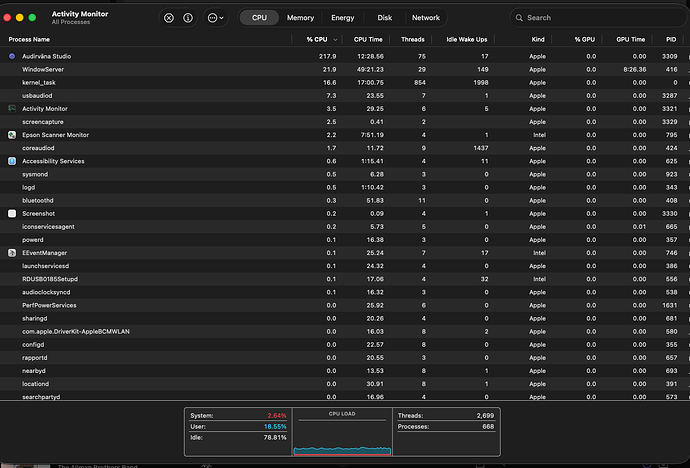This screenshot has height=468, width=690.
Task: Select the WindowServer process row
Action: point(345,69)
